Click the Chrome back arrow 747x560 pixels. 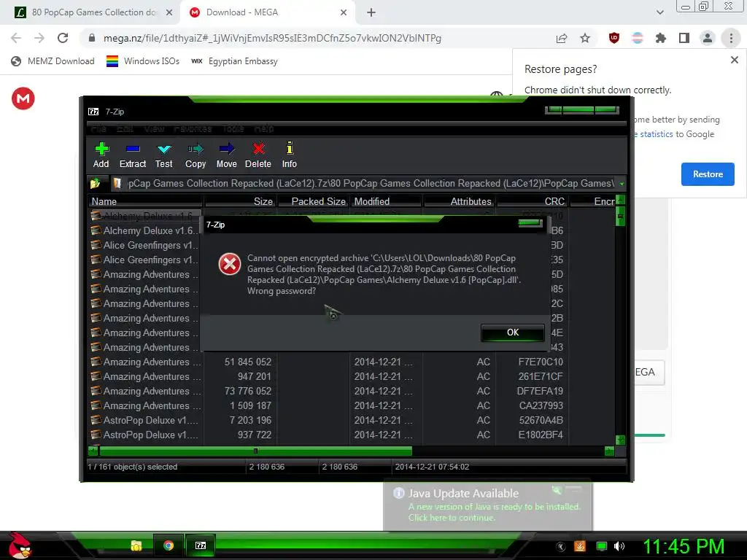[16, 38]
